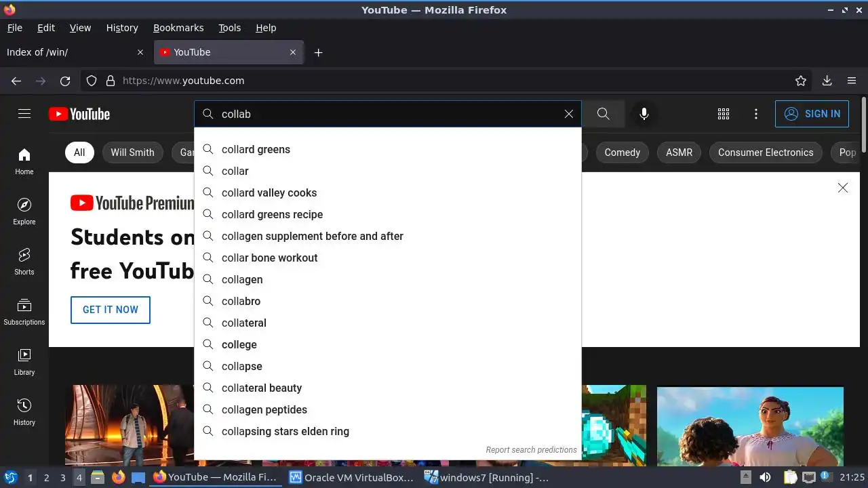Image resolution: width=868 pixels, height=488 pixels.
Task: Choose suggestion "collapsing stars elden ring"
Action: coord(388,431)
